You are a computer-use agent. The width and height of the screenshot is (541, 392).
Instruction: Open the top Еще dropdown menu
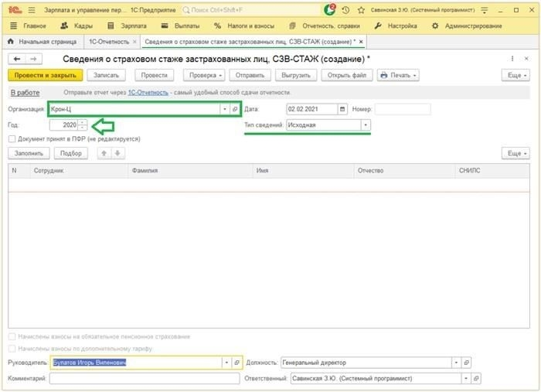(x=515, y=75)
